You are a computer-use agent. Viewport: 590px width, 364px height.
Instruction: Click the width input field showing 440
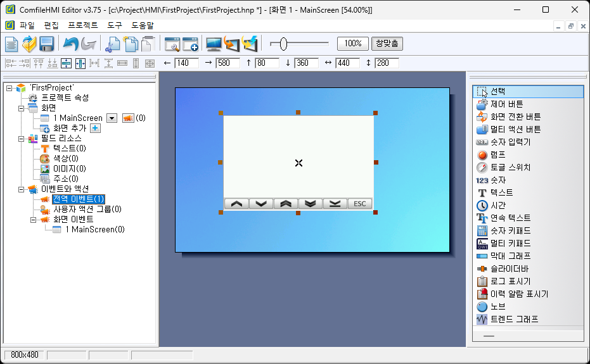point(347,63)
